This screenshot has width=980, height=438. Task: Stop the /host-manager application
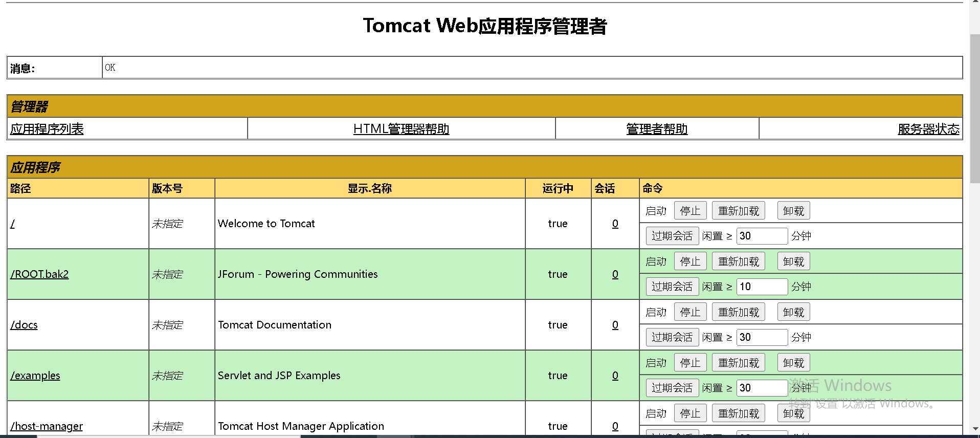pyautogui.click(x=691, y=413)
